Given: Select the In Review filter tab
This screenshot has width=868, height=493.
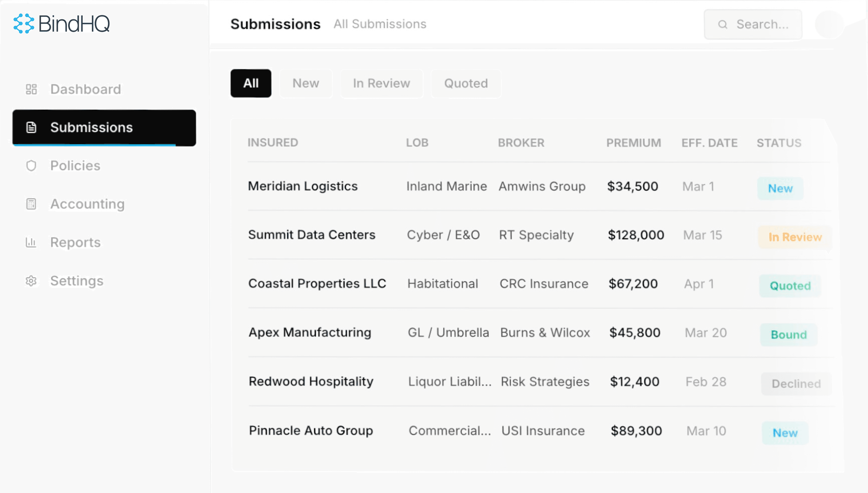Looking at the screenshot, I should tap(381, 83).
